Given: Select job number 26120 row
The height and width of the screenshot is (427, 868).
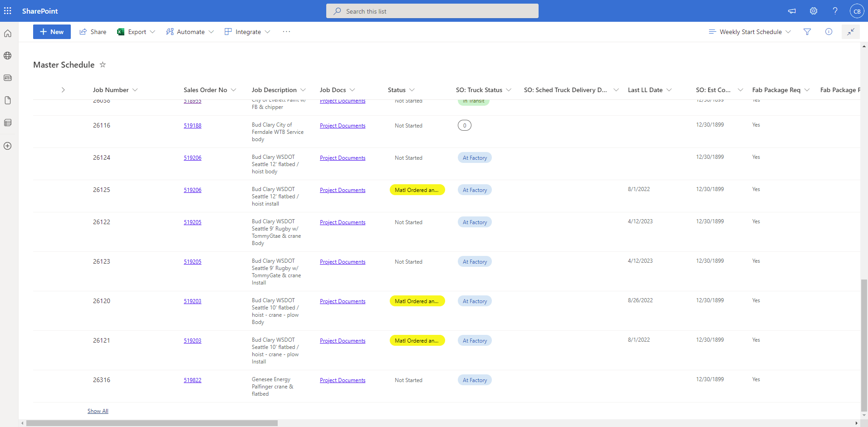Looking at the screenshot, I should coord(102,301).
